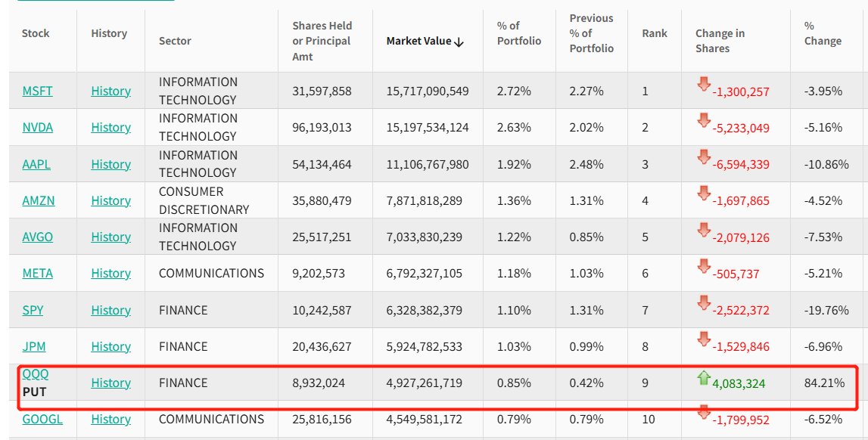Click the Stock column header

(36, 33)
